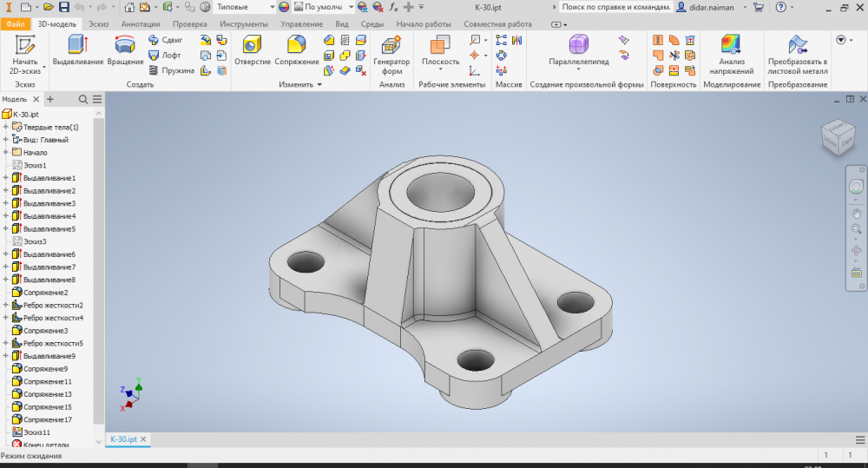Click the K-30.ipt document tab

tap(122, 439)
